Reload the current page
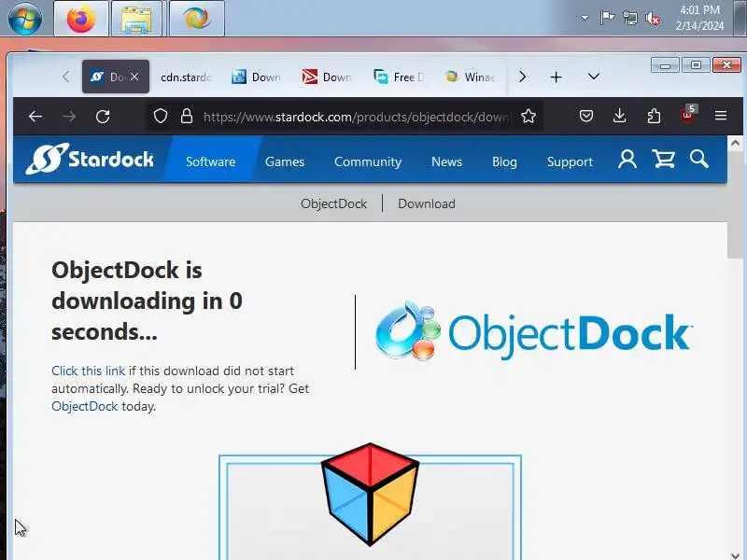This screenshot has width=747, height=560. pyautogui.click(x=103, y=116)
